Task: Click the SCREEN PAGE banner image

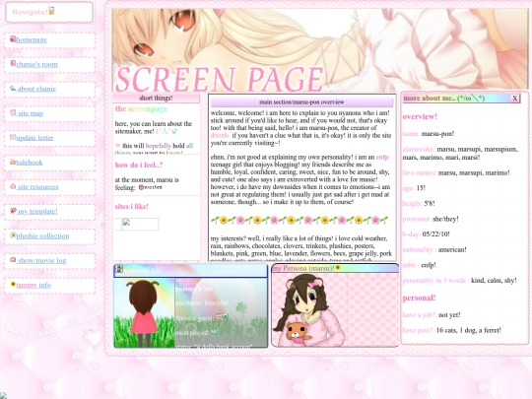Action: click(x=320, y=50)
